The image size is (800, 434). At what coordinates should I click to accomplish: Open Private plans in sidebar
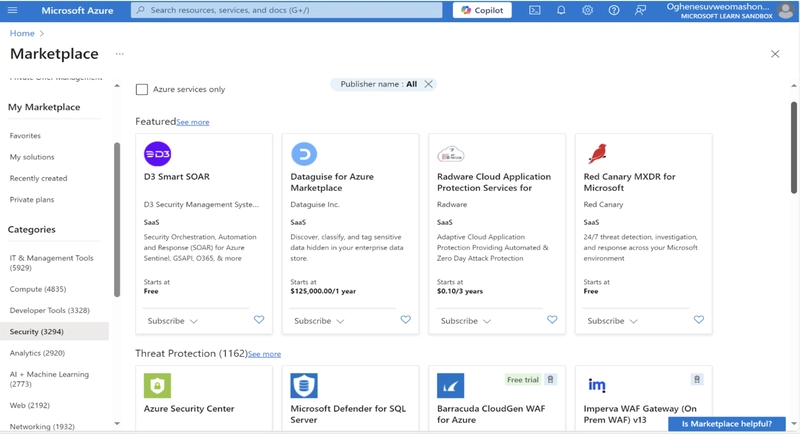pyautogui.click(x=32, y=199)
